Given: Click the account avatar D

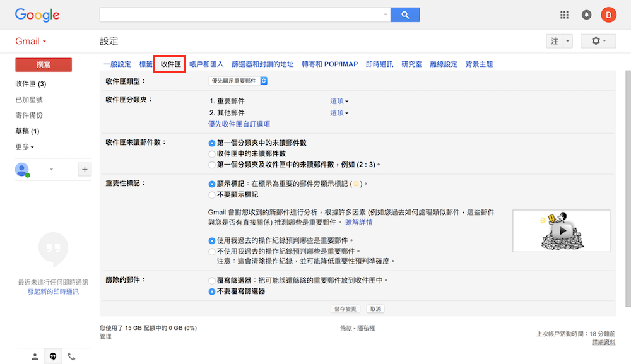Looking at the screenshot, I should 608,15.
